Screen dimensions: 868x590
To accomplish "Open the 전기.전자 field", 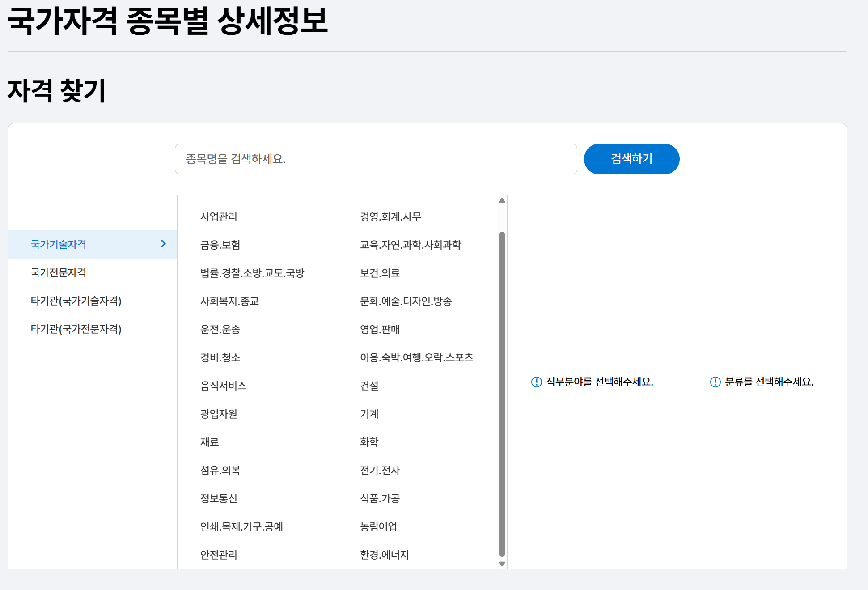I will (x=380, y=470).
